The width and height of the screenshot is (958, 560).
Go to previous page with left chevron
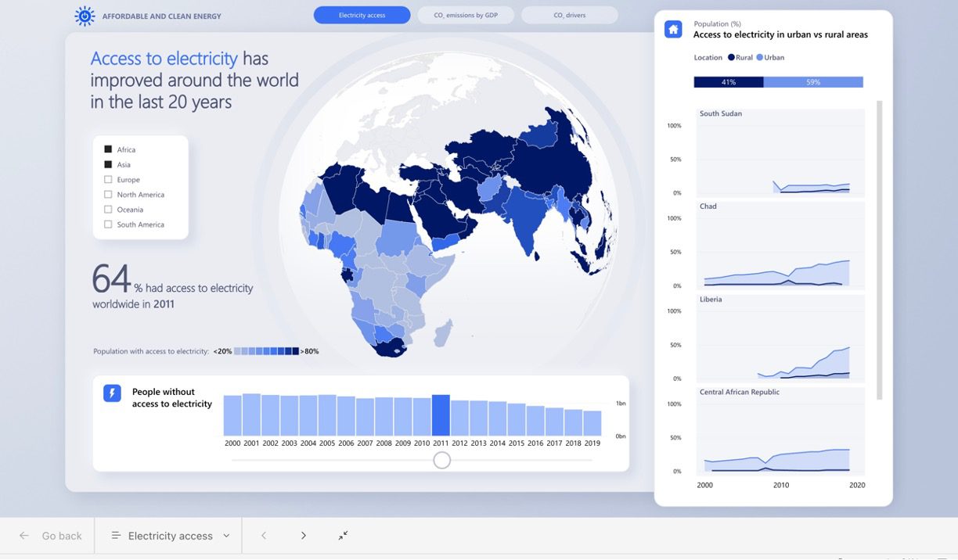click(264, 536)
